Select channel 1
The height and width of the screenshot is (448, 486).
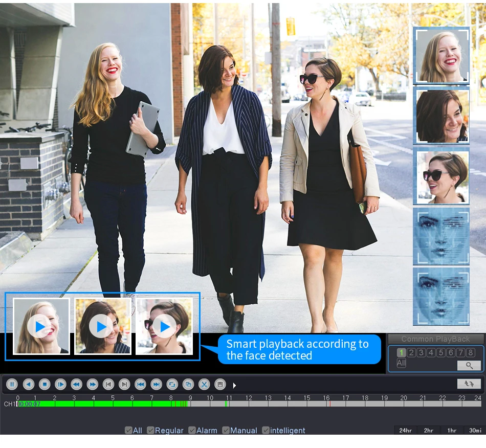402,352
